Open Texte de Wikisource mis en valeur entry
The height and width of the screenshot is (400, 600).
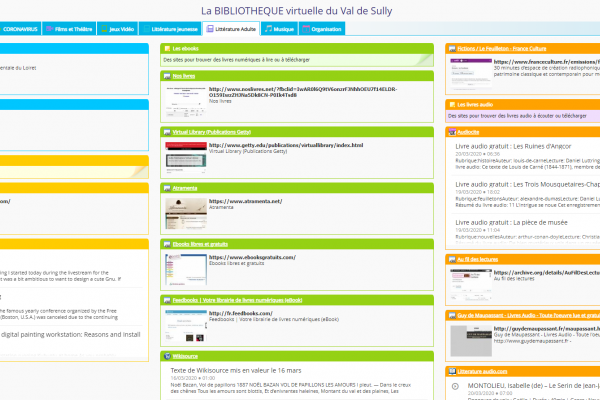tap(236, 371)
